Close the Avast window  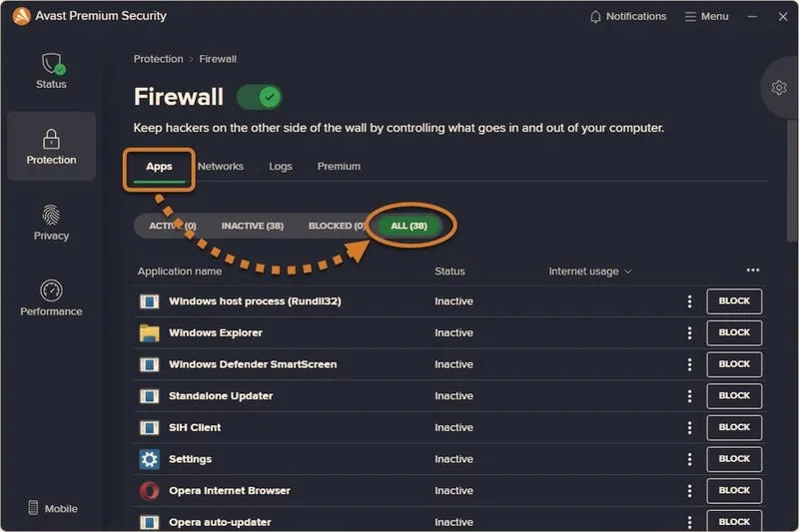pos(783,16)
